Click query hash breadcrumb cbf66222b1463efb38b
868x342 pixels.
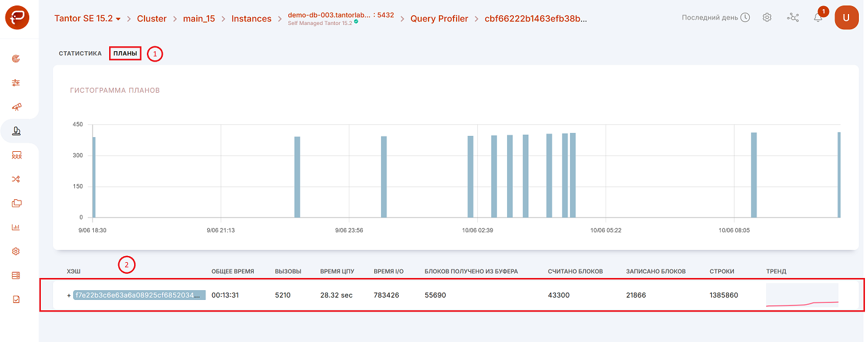point(536,18)
